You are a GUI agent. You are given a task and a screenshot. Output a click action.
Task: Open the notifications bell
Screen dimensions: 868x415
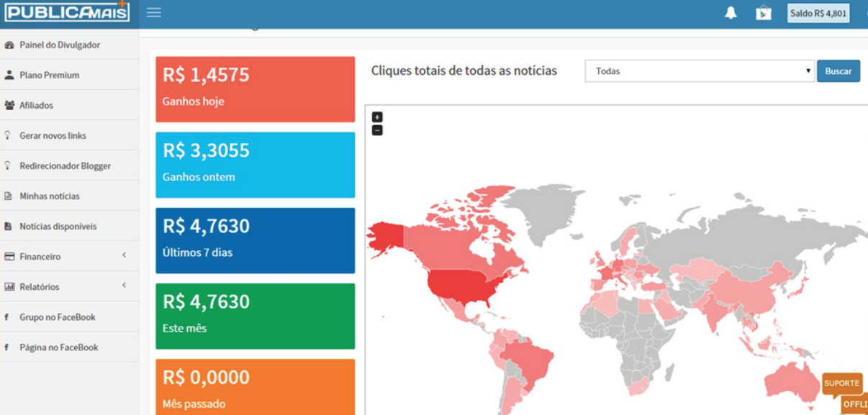pyautogui.click(x=731, y=13)
